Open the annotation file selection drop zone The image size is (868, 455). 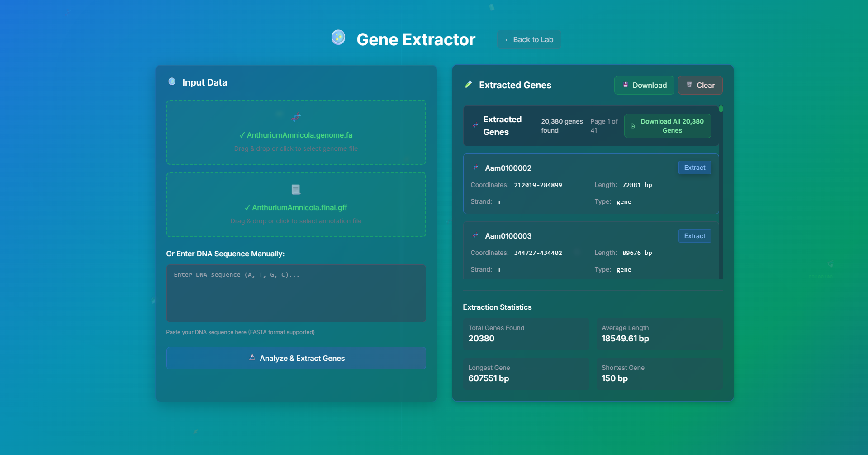coord(296,205)
